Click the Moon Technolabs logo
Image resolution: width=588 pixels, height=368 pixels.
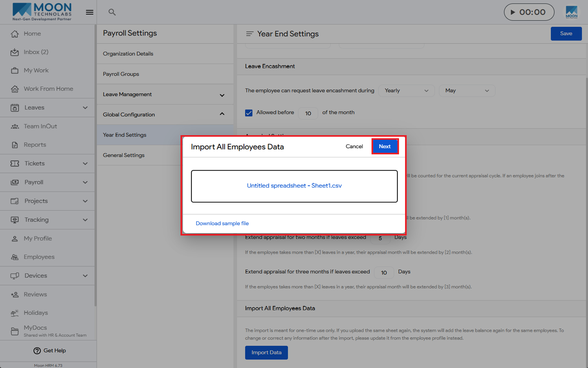pos(42,12)
